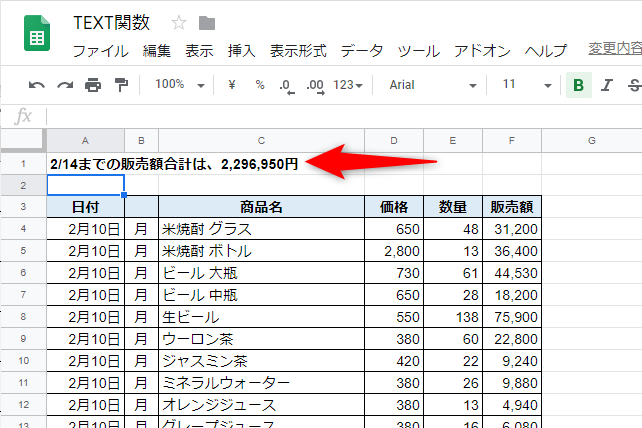
Task: Select the sales cell 31,200
Action: point(512,229)
